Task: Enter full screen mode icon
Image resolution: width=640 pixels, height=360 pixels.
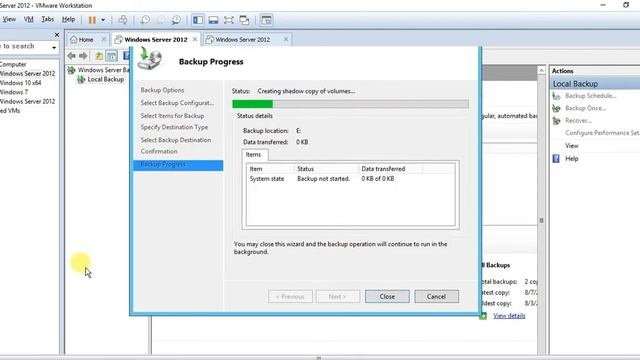Action: click(229, 20)
